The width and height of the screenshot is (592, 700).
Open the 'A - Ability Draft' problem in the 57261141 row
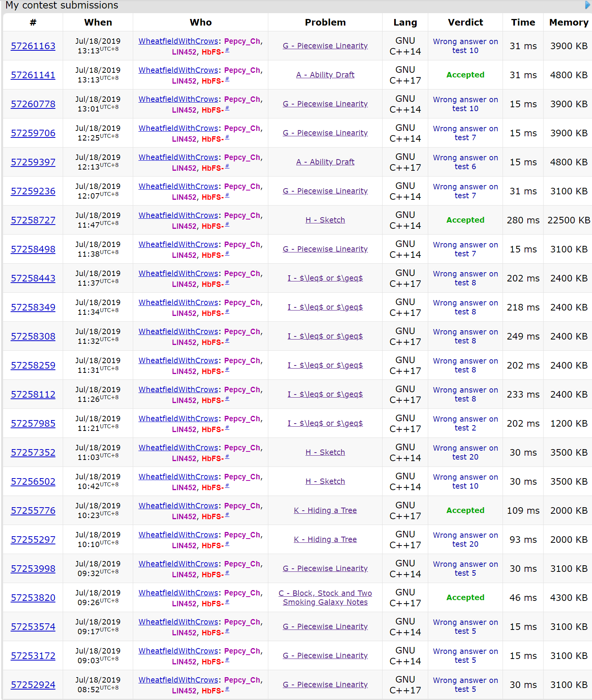point(325,75)
